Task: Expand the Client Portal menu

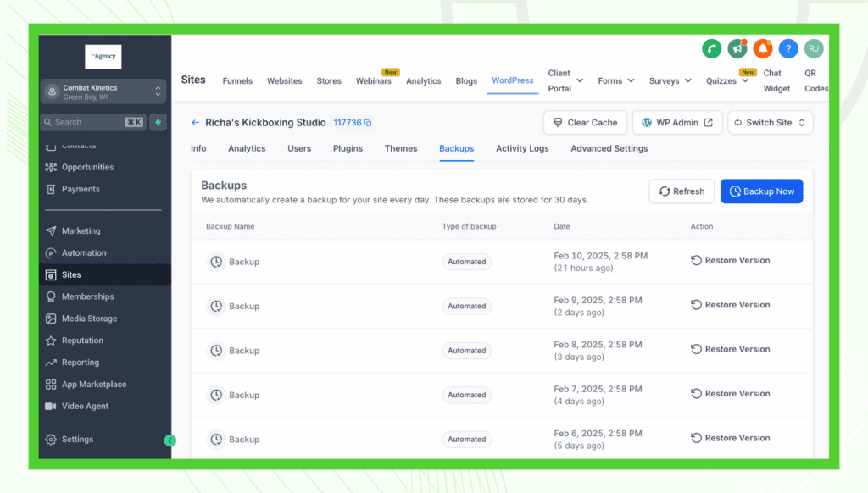Action: [560, 80]
